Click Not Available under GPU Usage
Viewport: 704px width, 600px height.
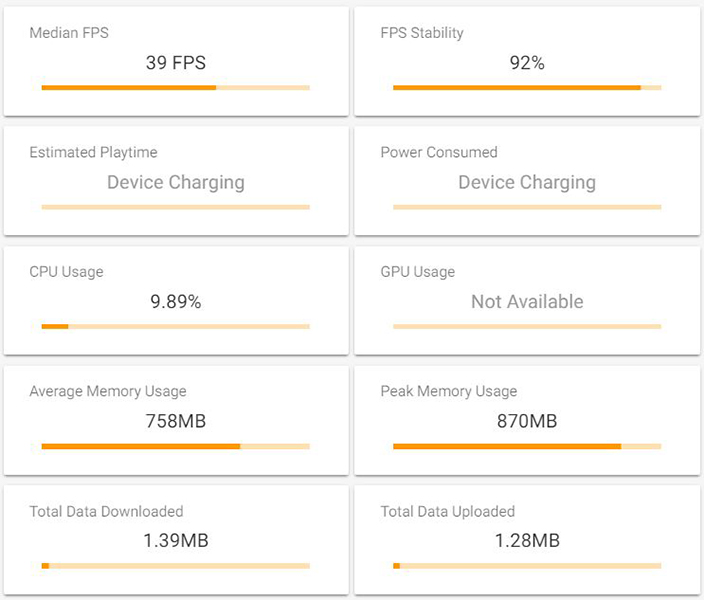click(527, 301)
